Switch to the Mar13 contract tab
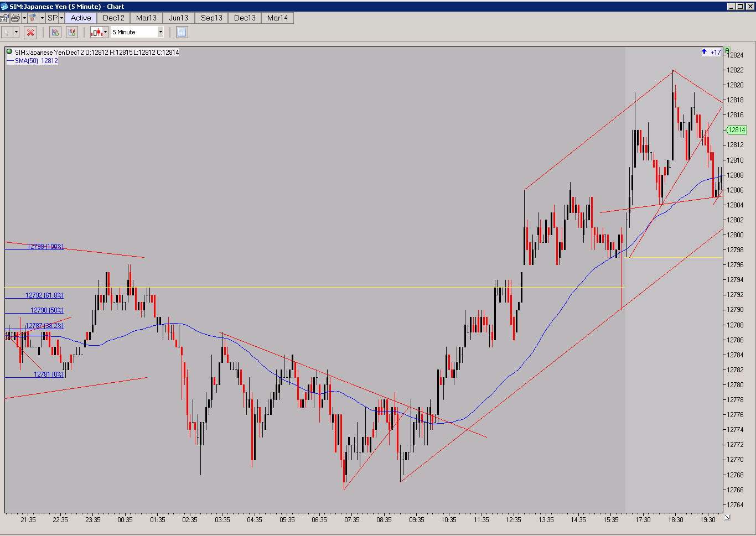The image size is (756, 536). point(146,18)
